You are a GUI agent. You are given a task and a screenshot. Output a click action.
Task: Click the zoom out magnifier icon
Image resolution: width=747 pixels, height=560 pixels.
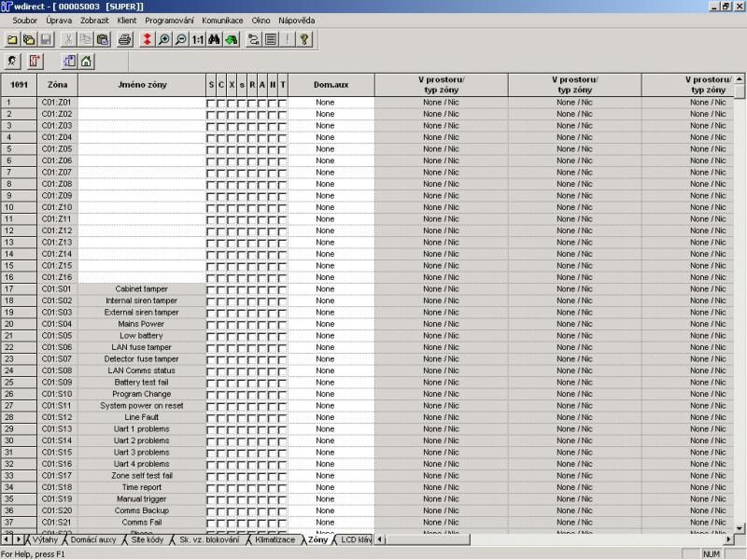[179, 39]
